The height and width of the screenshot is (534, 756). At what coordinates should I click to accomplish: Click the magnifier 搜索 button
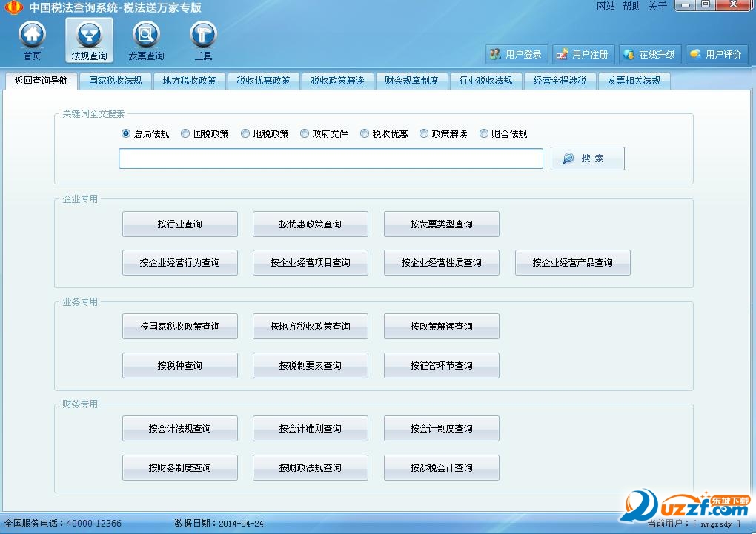[587, 158]
